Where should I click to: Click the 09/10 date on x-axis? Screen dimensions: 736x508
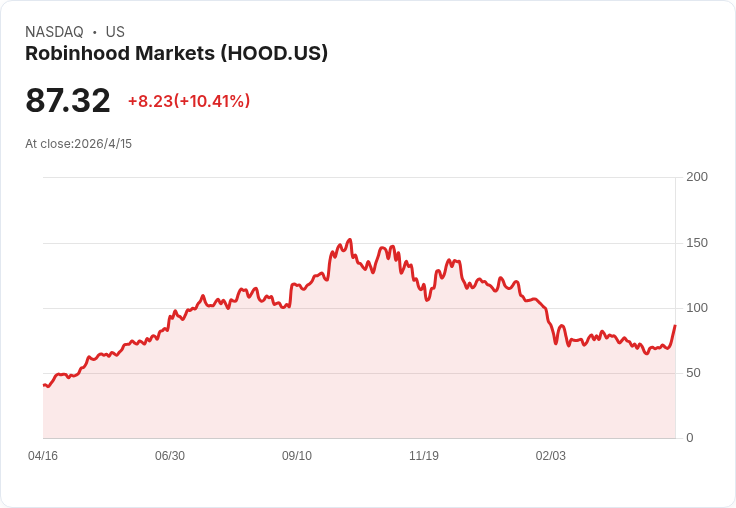click(x=297, y=456)
